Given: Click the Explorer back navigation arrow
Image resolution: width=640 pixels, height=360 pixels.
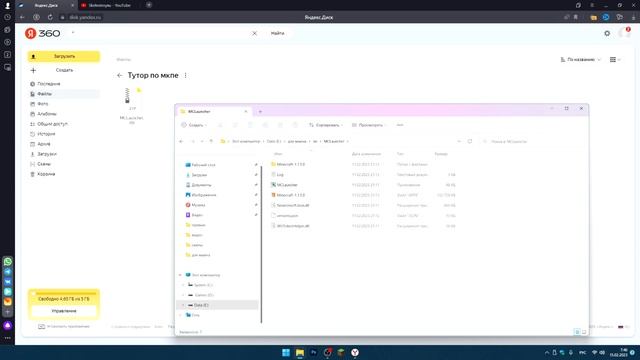Looking at the screenshot, I should click(181, 141).
